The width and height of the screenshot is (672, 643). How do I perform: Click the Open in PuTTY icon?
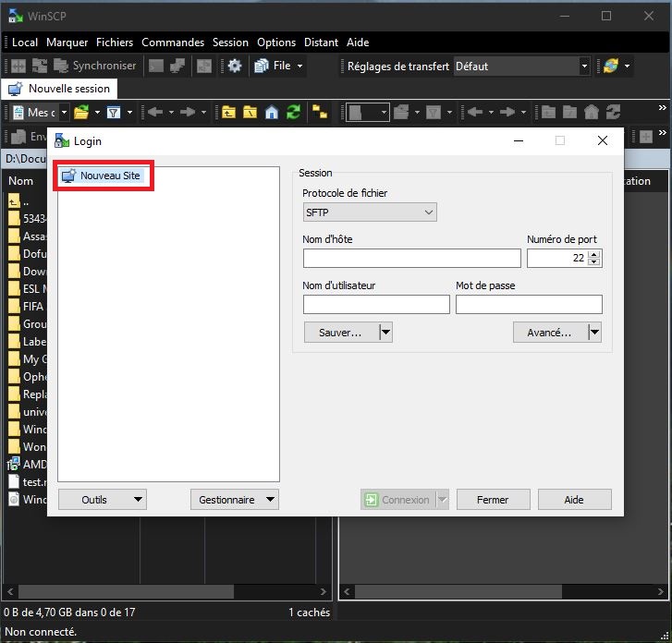click(177, 66)
